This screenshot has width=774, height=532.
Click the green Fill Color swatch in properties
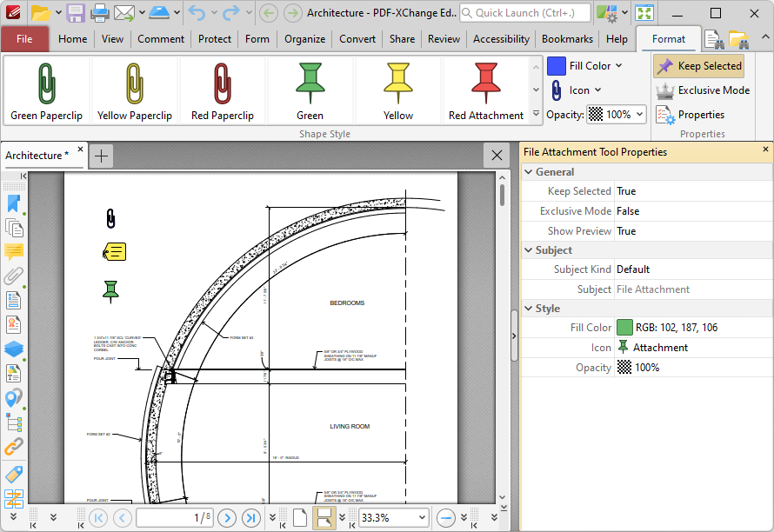(624, 327)
